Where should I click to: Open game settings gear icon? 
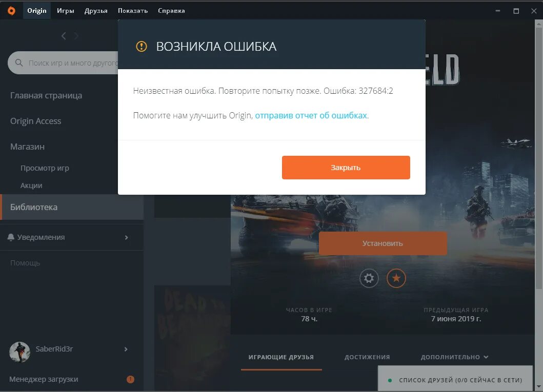coord(369,278)
